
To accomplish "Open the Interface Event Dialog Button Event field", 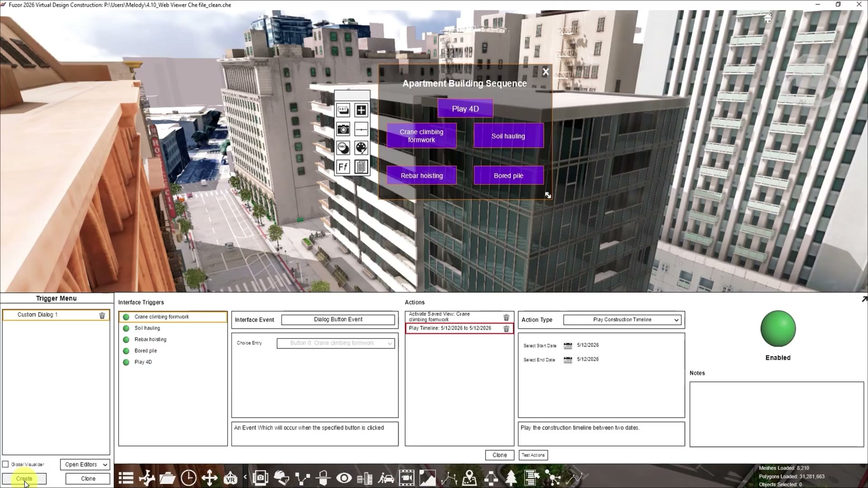I will click(x=338, y=319).
